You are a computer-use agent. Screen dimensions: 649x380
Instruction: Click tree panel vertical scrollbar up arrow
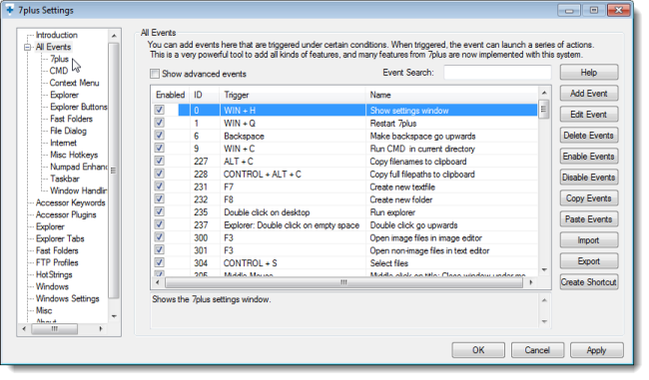point(114,36)
